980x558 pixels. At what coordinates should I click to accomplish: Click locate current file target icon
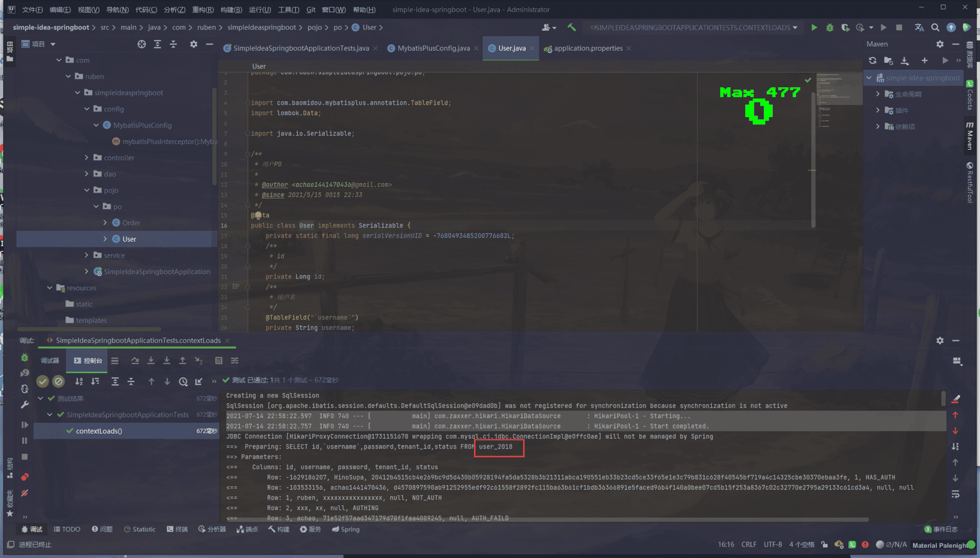point(141,44)
